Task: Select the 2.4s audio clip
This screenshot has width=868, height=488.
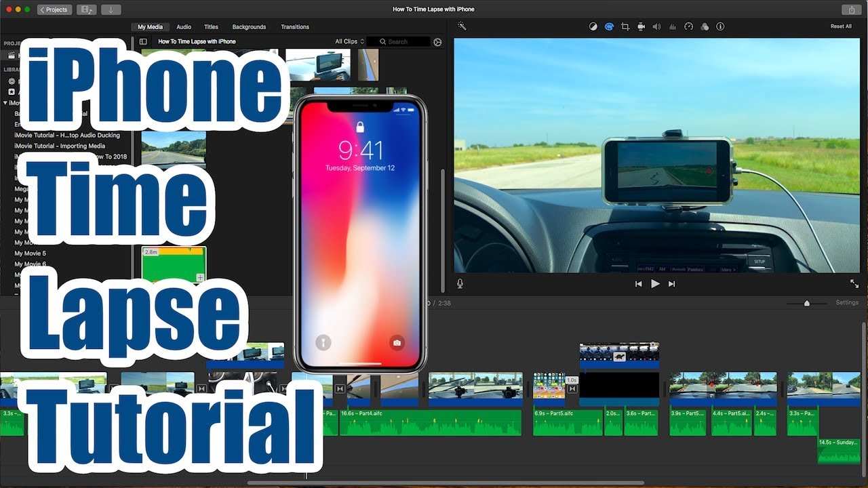Action: [x=765, y=422]
